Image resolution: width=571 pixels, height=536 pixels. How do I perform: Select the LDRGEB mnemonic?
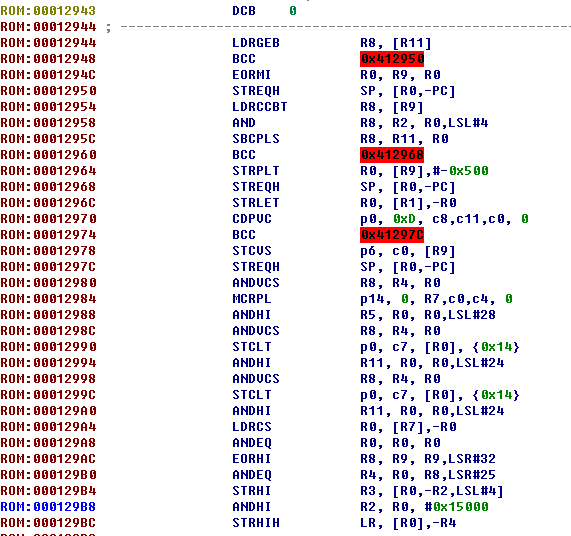(256, 43)
